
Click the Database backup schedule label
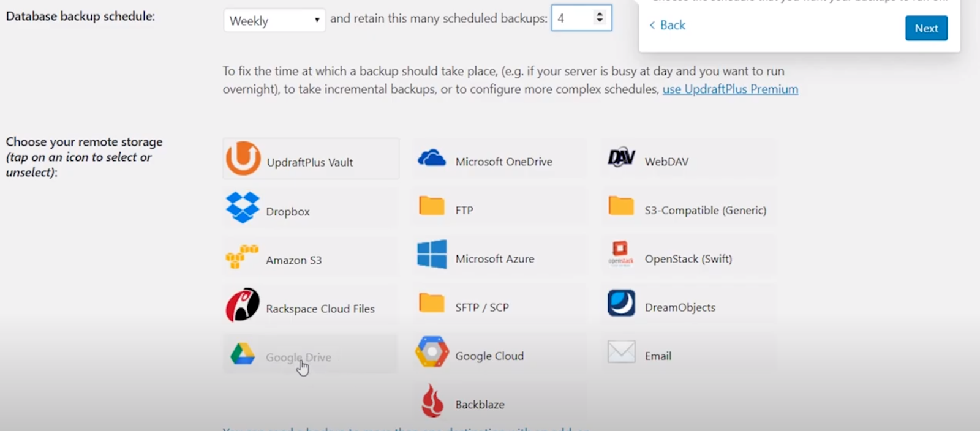tap(80, 17)
